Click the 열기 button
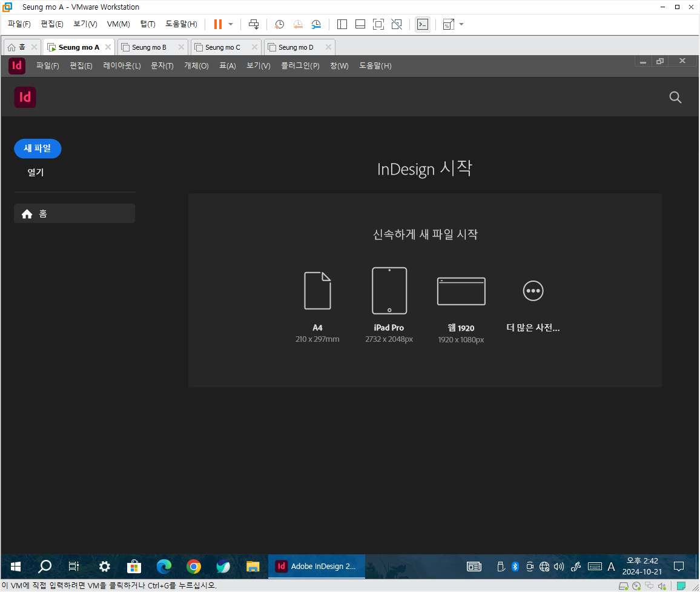The height and width of the screenshot is (592, 700). [36, 172]
